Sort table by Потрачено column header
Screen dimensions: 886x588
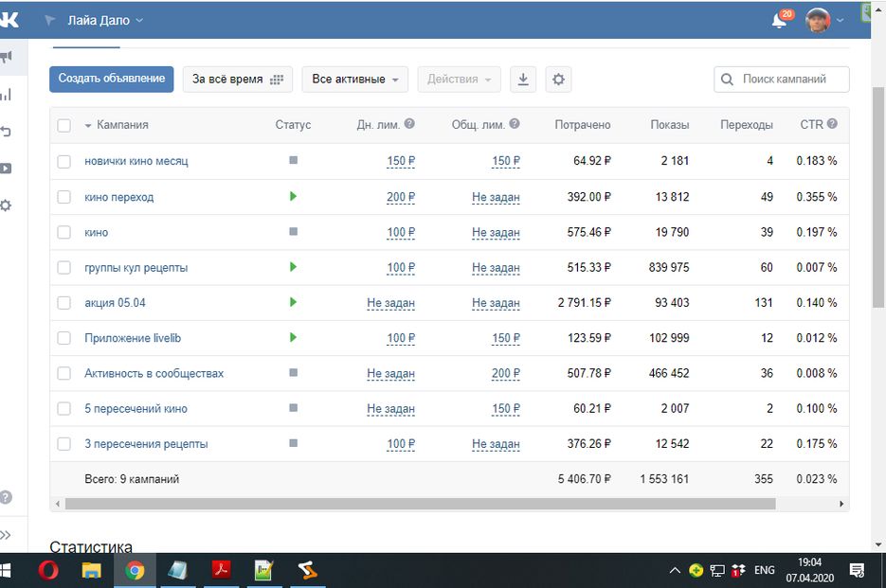tap(582, 125)
